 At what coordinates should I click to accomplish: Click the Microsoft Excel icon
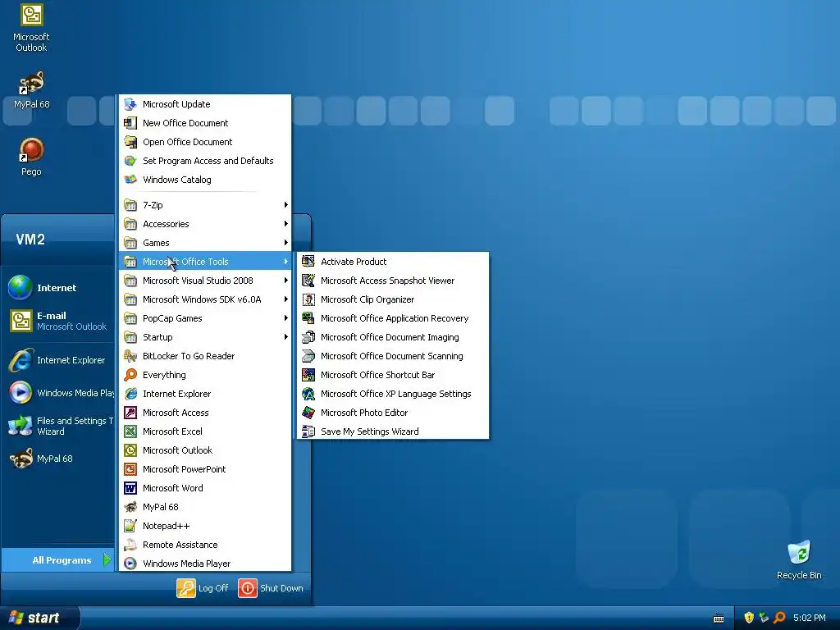pos(130,431)
